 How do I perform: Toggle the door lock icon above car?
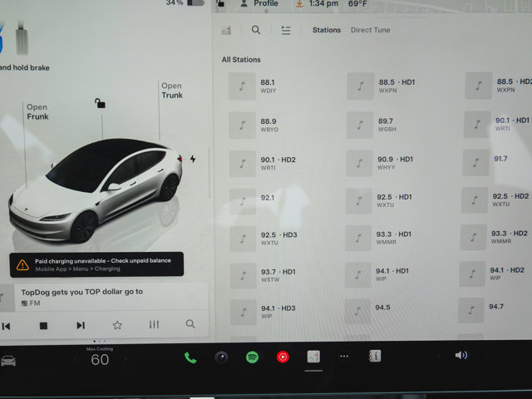100,103
